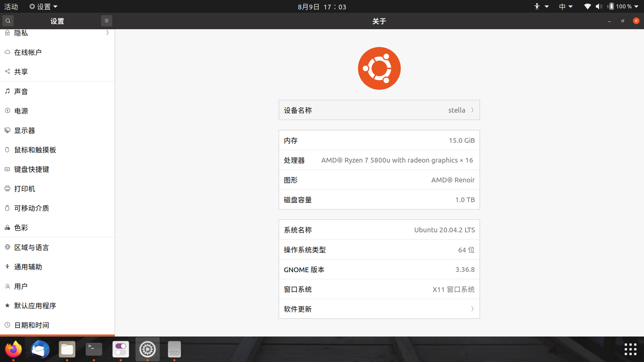Open Terminal from the dock
This screenshot has height=362, width=644.
click(94, 349)
